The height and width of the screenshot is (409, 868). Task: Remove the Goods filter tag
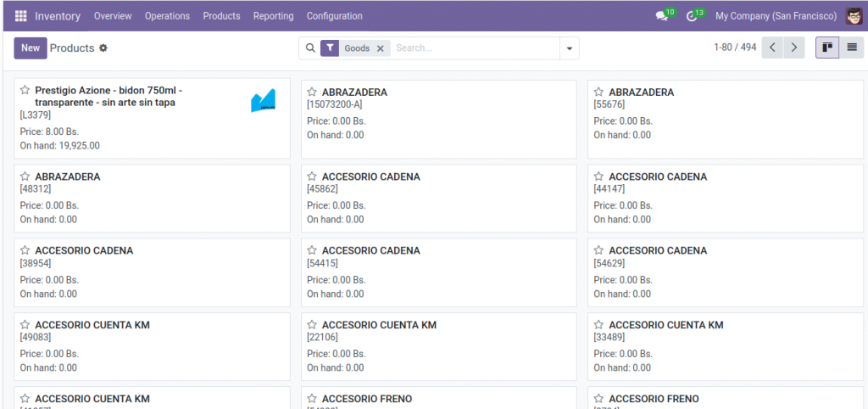coord(381,48)
